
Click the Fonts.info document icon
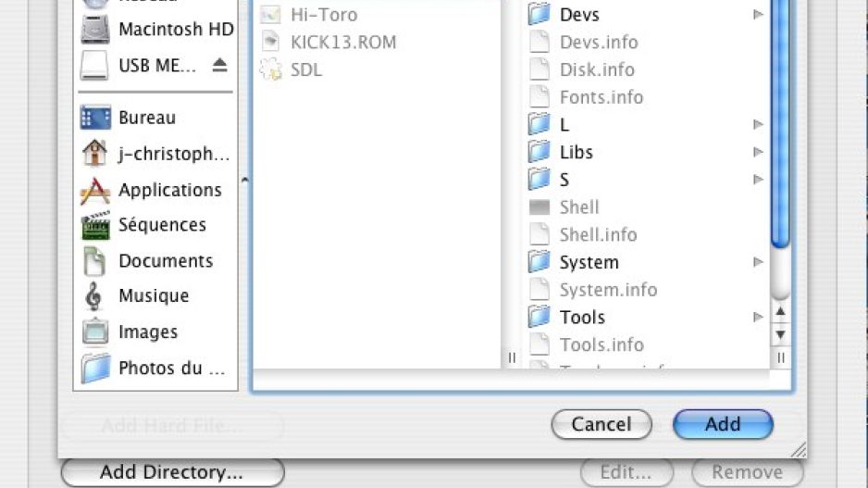pos(539,96)
